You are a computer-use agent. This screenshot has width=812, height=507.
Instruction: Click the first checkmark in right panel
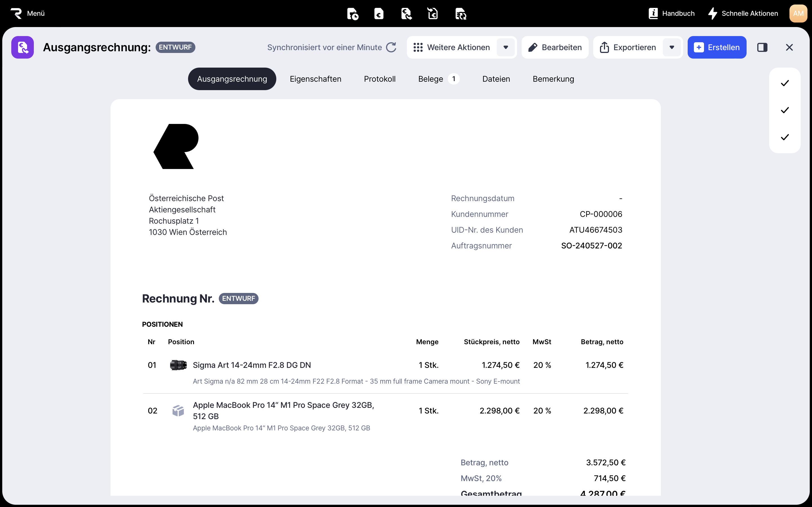point(784,83)
